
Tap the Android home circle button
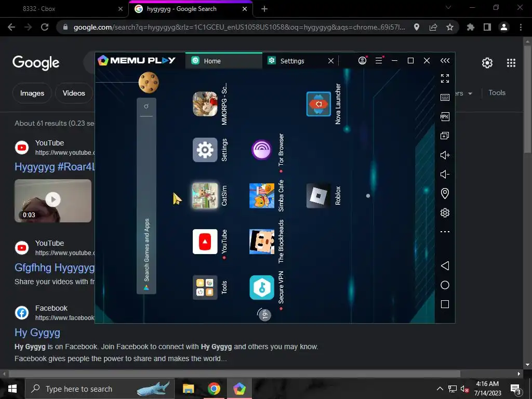point(445,285)
